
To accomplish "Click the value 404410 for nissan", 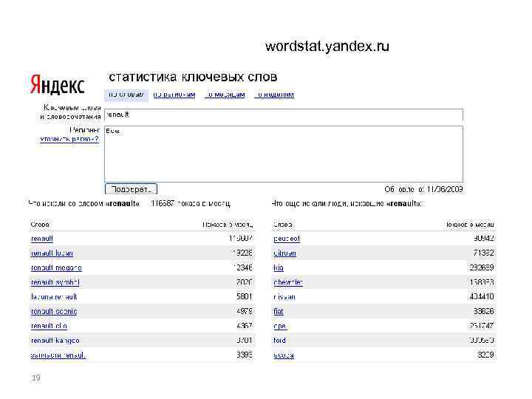I will pos(482,297).
